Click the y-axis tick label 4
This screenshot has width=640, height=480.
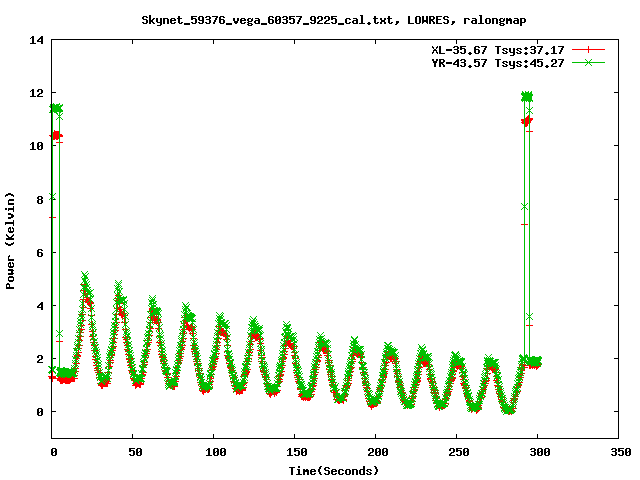click(40, 306)
